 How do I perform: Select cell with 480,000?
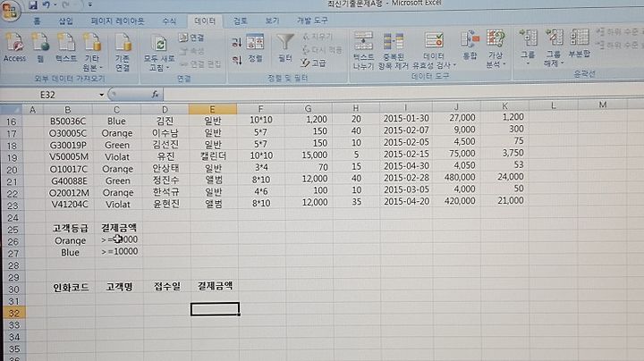[x=458, y=177]
